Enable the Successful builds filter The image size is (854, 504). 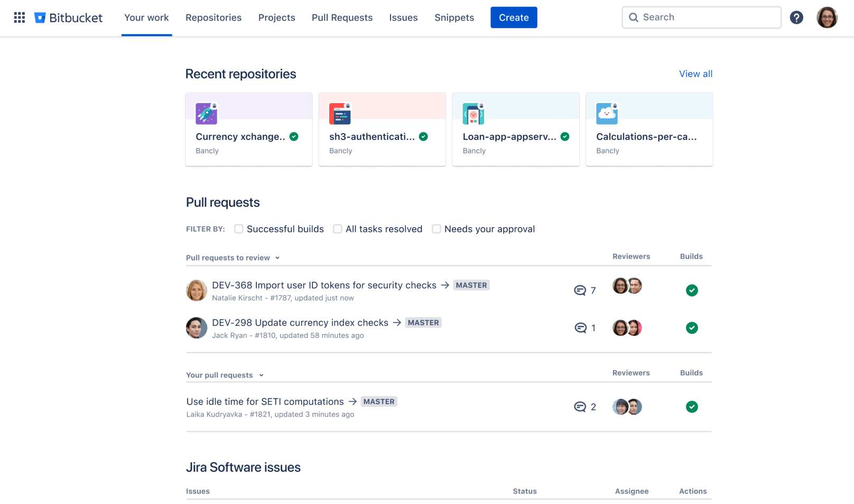click(238, 229)
